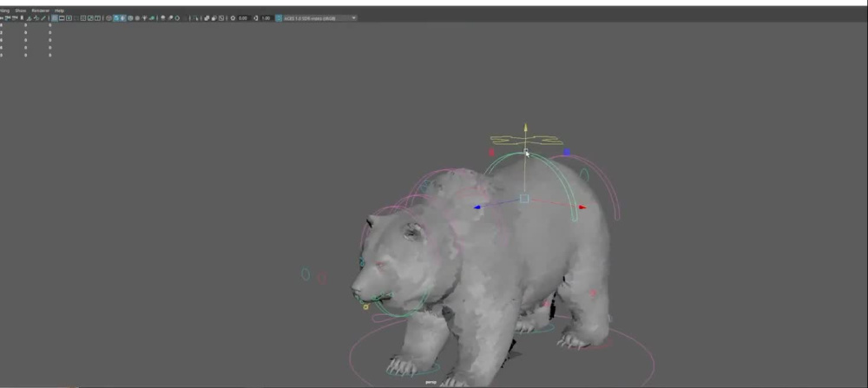The height and width of the screenshot is (388, 868).
Task: Toggle the safe title overlay
Action: 97,17
